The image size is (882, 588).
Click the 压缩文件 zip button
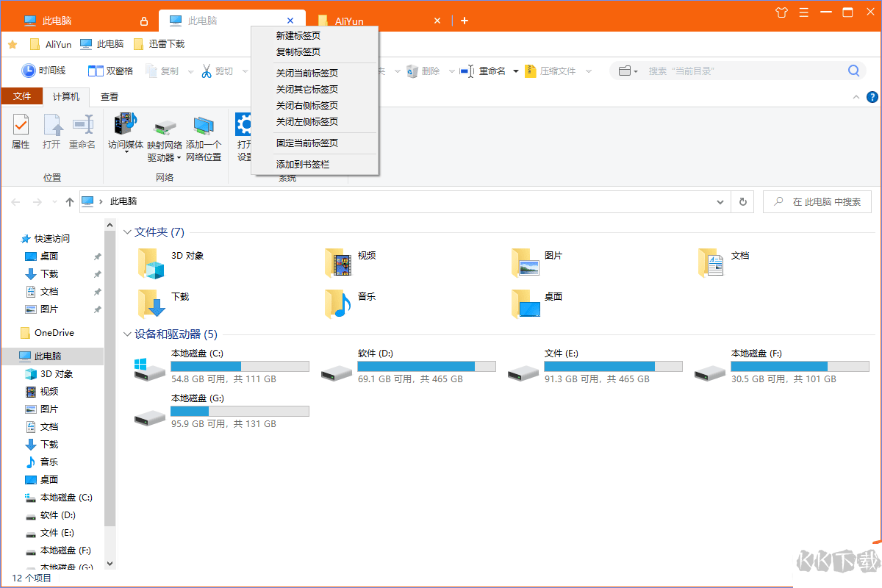click(x=550, y=71)
